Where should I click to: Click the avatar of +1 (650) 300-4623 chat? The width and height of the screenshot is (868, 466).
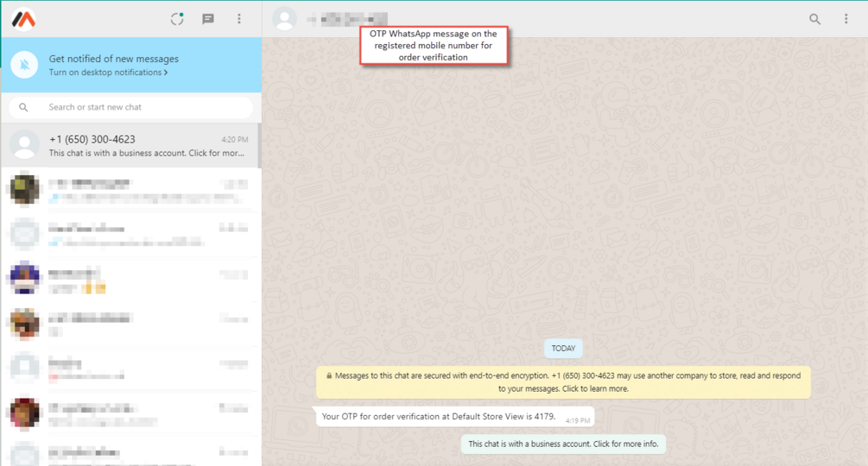24,146
